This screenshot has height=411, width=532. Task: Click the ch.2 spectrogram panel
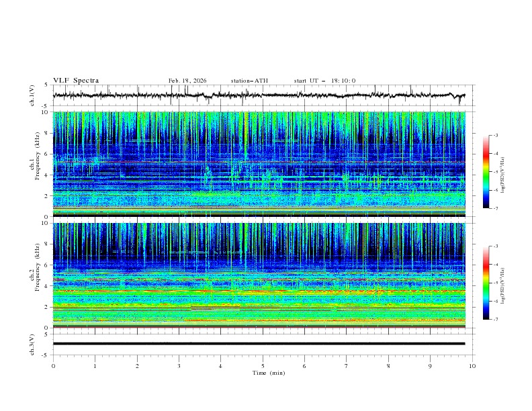pyautogui.click(x=259, y=275)
